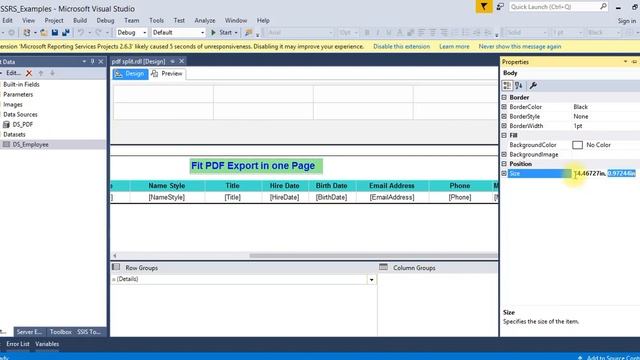Expand the BorderStyle property
This screenshot has width=640, height=360.
coord(504,116)
